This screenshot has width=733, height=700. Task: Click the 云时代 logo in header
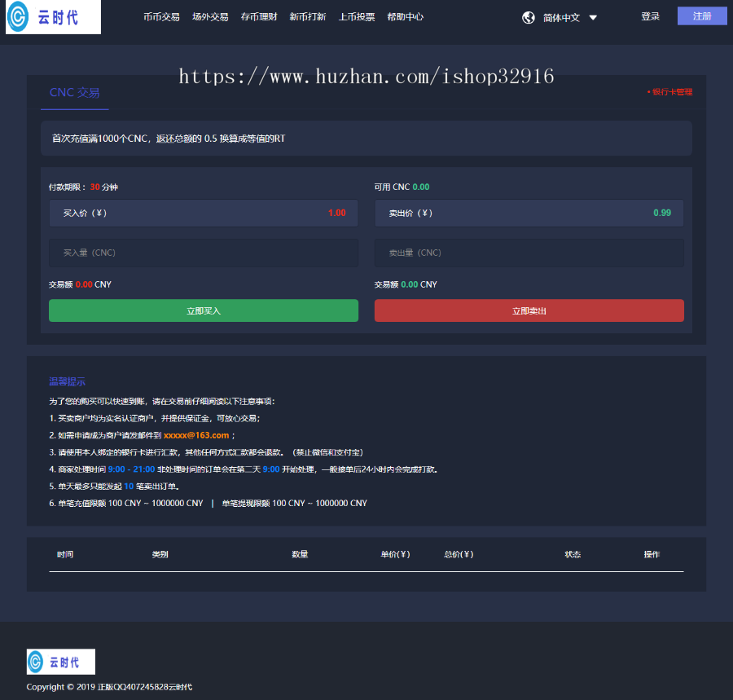53,17
